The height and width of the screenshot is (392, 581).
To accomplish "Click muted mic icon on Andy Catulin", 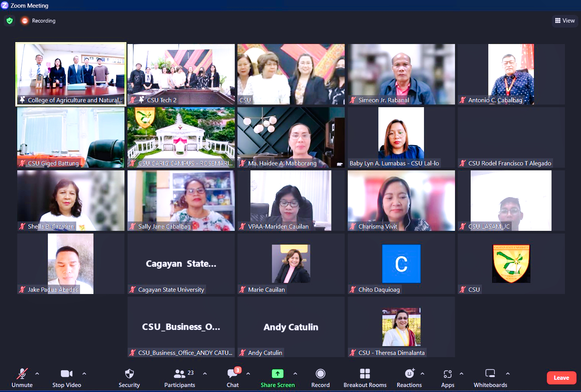I will pyautogui.click(x=242, y=353).
